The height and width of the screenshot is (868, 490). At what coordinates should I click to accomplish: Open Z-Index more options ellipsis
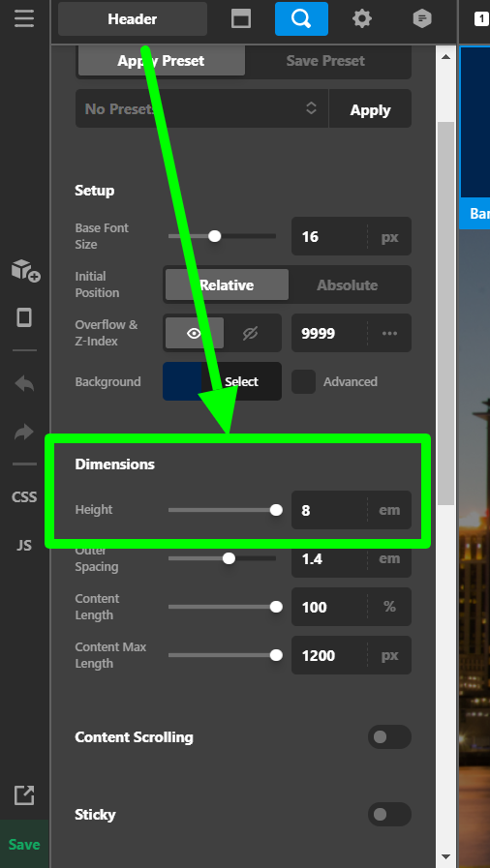[389, 333]
